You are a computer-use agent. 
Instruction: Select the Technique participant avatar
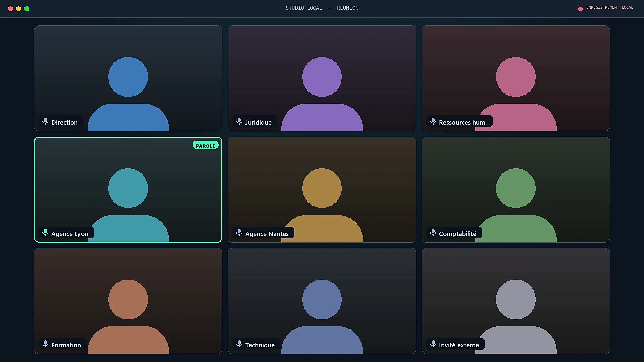click(322, 316)
